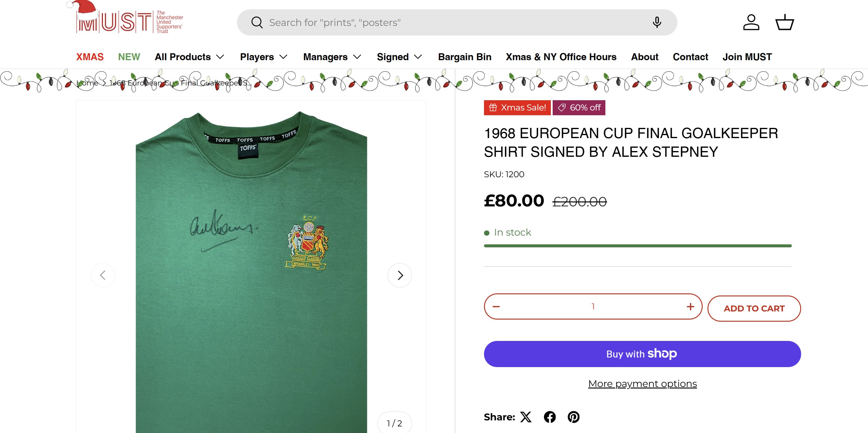
Task: Share product on Facebook
Action: click(550, 417)
